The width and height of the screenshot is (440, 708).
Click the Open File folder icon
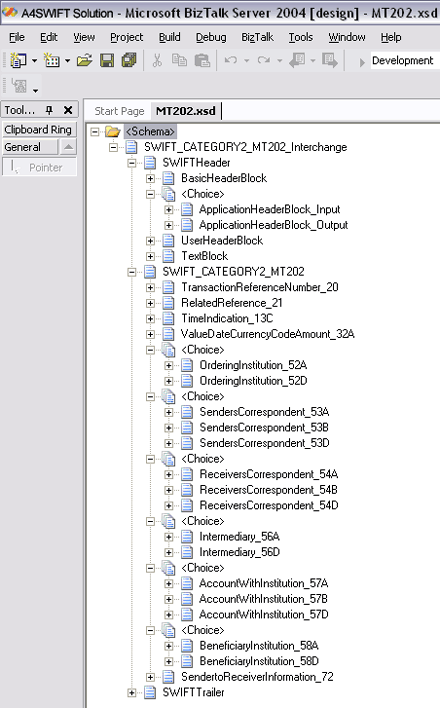coord(84,60)
